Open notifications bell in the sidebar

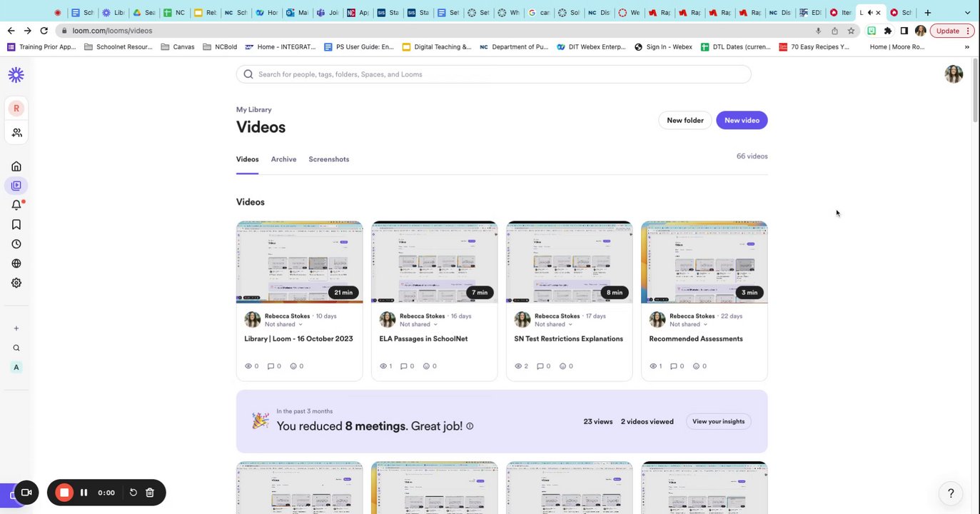tap(16, 205)
